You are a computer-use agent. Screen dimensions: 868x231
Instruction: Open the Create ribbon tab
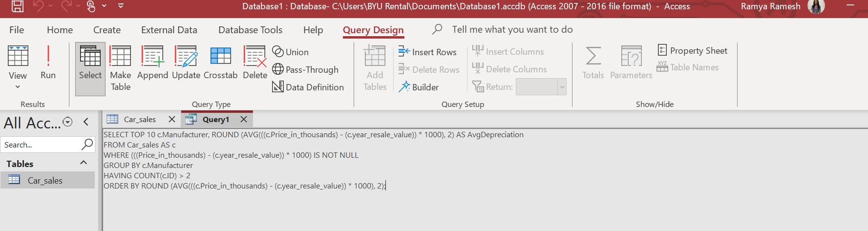(x=107, y=30)
